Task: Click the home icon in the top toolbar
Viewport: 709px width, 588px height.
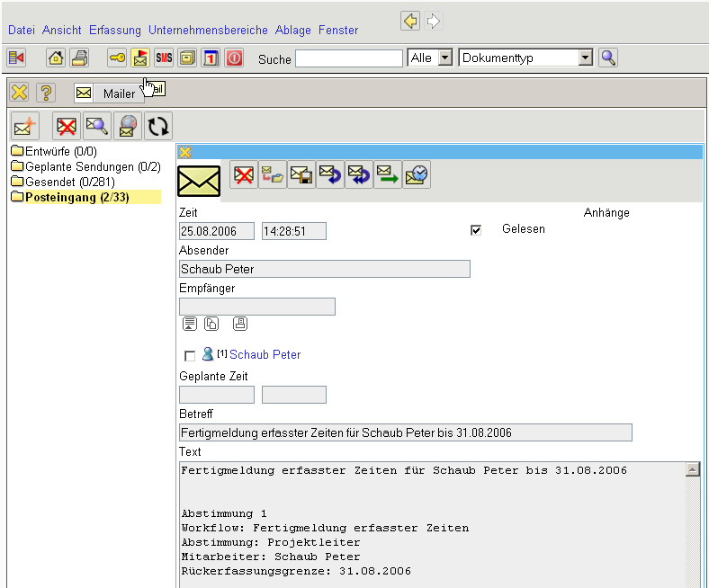Action: click(56, 58)
